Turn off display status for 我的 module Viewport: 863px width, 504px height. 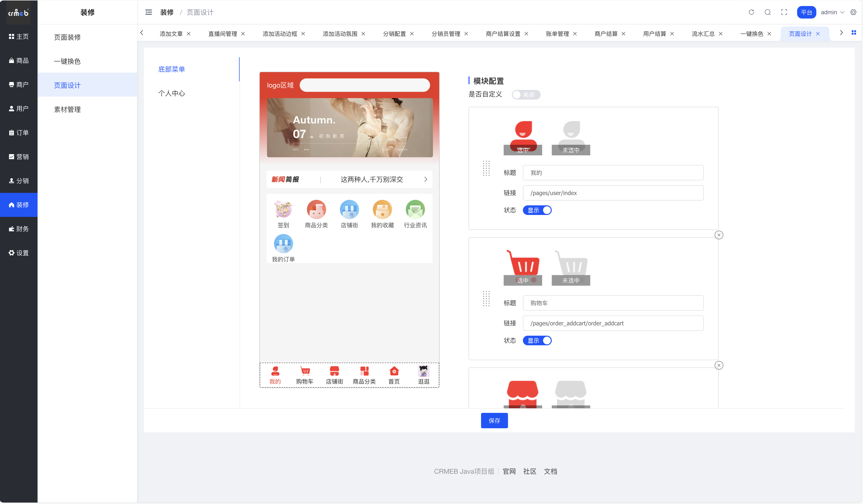537,210
